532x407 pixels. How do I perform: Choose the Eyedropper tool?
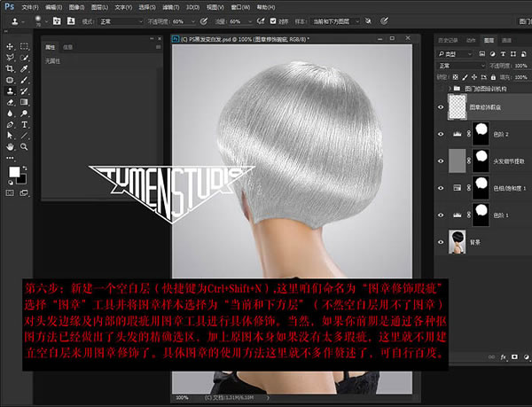[x=24, y=68]
